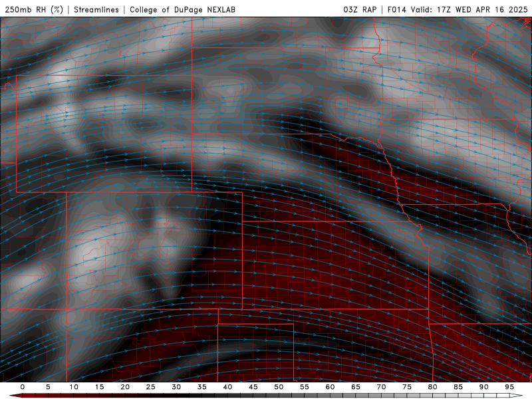The height and width of the screenshot is (399, 532).
Task: Click the '25' label on color scale
Action: 151,387
